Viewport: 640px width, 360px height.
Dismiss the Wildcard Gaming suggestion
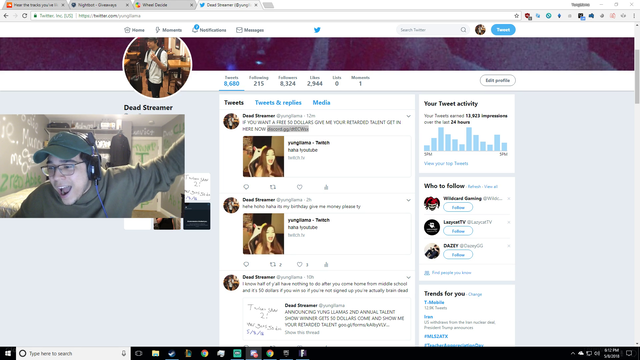pyautogui.click(x=509, y=199)
